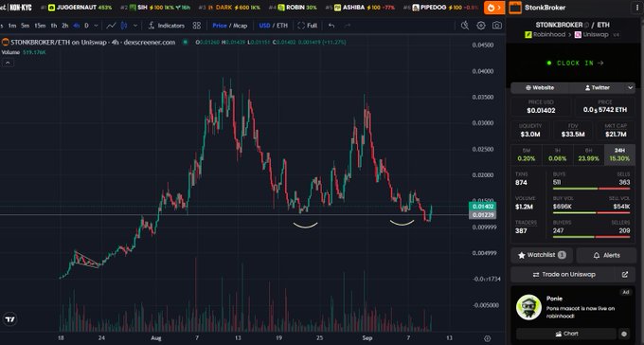644x345 pixels.
Task: Select the 2h timeframe
Action: 65,26
